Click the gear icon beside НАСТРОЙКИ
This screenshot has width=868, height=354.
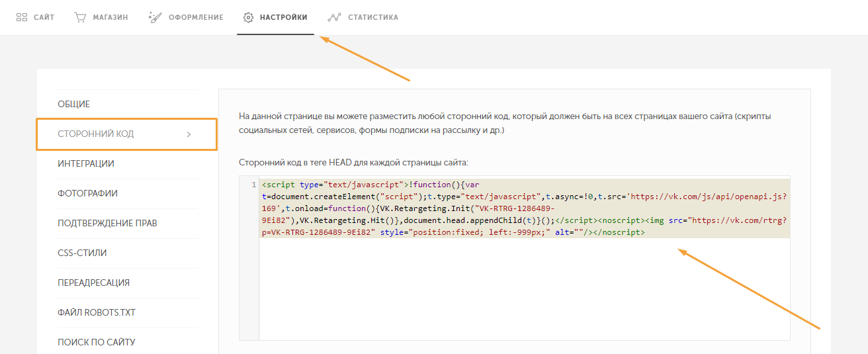(249, 17)
